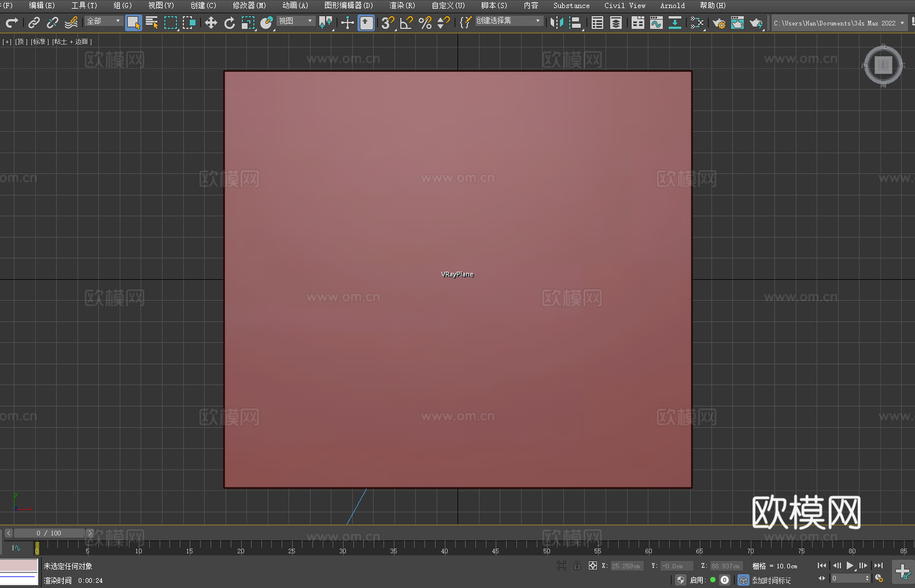Open viewport [粘土 + 边面] shading menu

point(72,42)
